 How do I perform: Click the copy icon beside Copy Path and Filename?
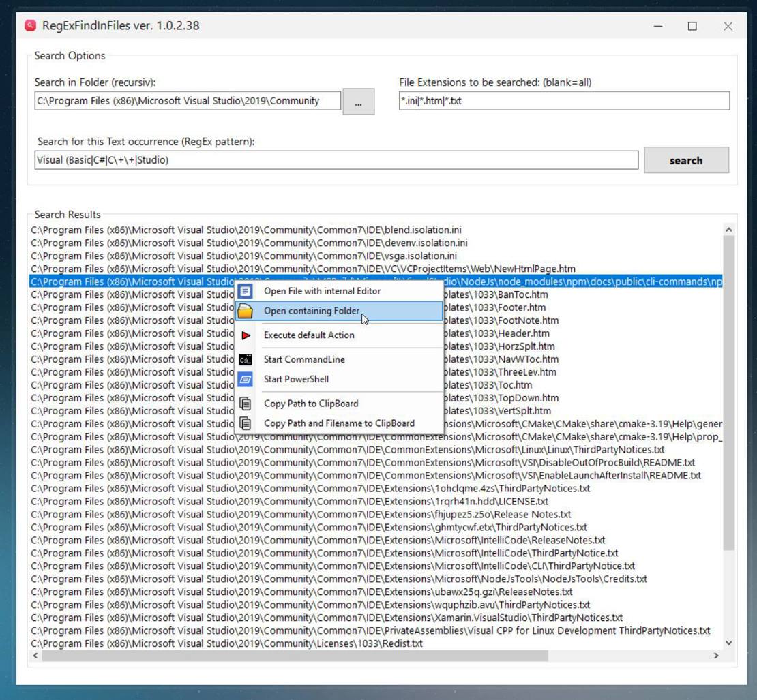[246, 423]
